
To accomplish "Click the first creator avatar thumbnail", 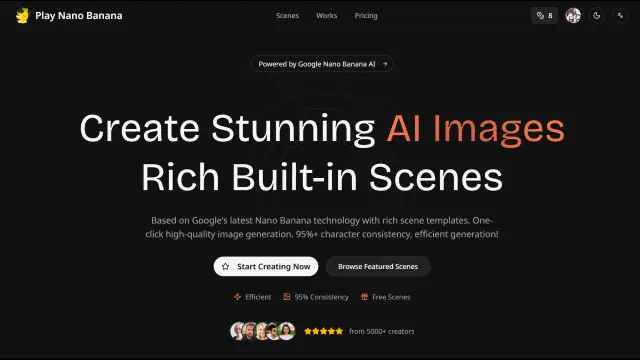I will point(237,331).
